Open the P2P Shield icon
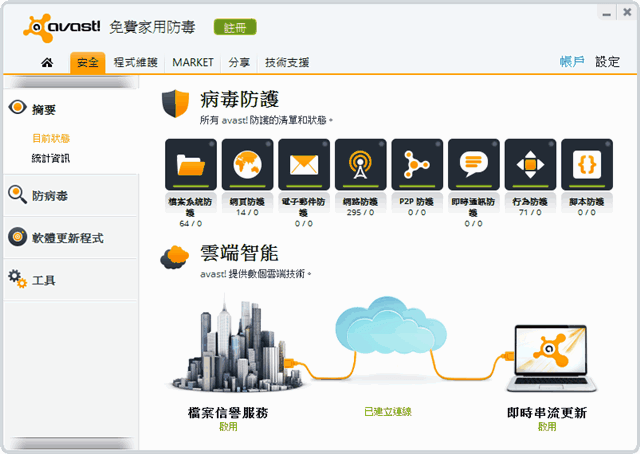Viewport: 640px width, 454px height. (x=417, y=165)
